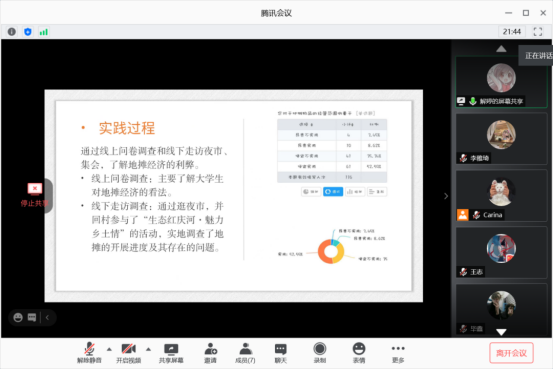
Task: Click the red Leave Meeting (离开会议) button
Action: coord(511,353)
